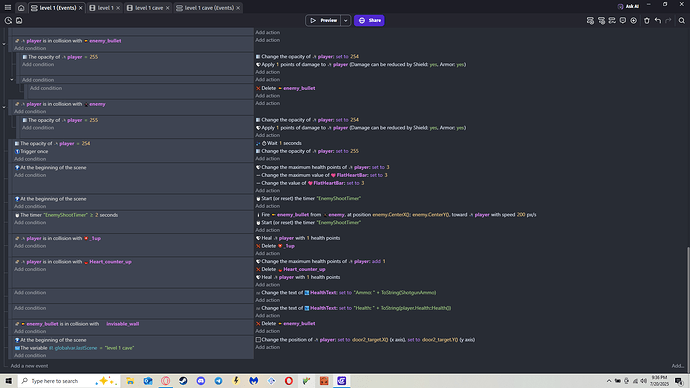
Task: Click the add new event toolbar icon
Action: pyautogui.click(x=590, y=20)
